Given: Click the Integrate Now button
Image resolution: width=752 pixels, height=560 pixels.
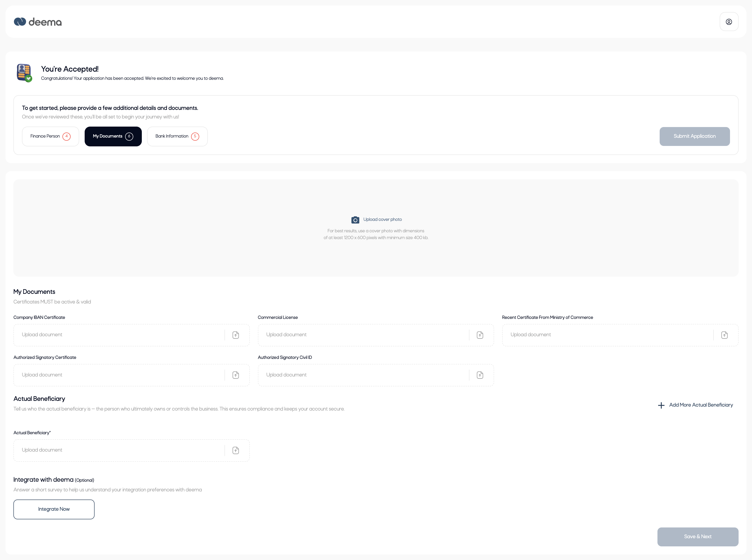Looking at the screenshot, I should click(x=54, y=509).
